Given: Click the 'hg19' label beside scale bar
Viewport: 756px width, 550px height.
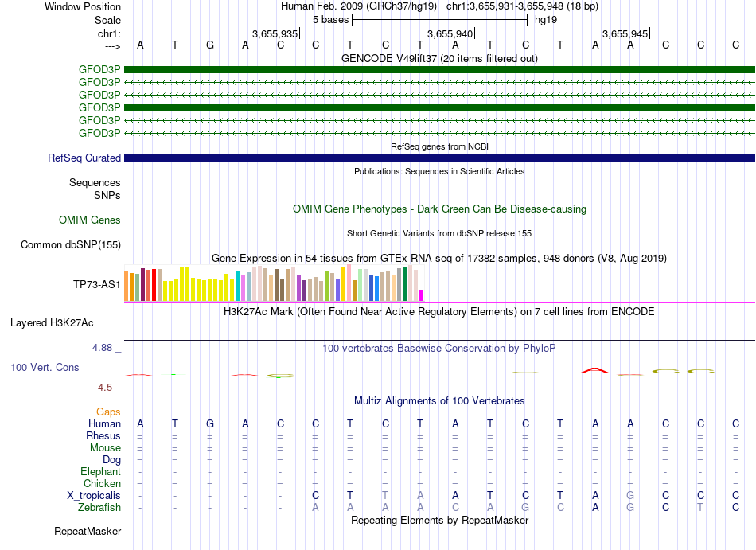Looking at the screenshot, I should [x=546, y=20].
